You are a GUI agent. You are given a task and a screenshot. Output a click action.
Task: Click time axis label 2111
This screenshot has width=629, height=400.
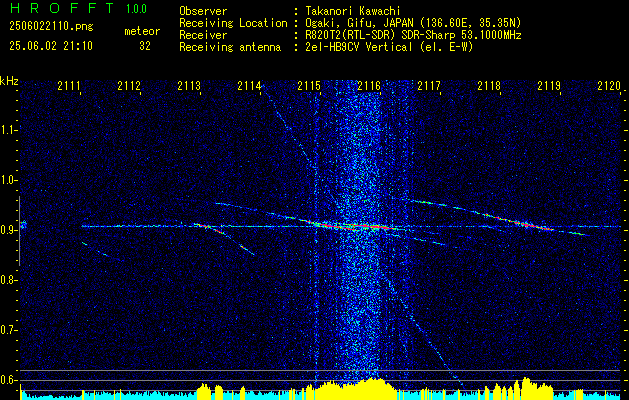[69, 86]
